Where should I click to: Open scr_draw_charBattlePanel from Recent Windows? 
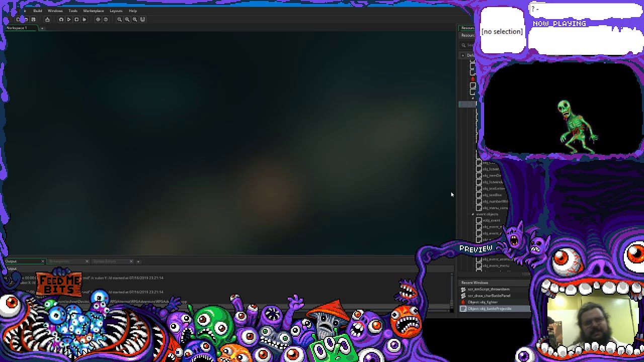tap(489, 296)
